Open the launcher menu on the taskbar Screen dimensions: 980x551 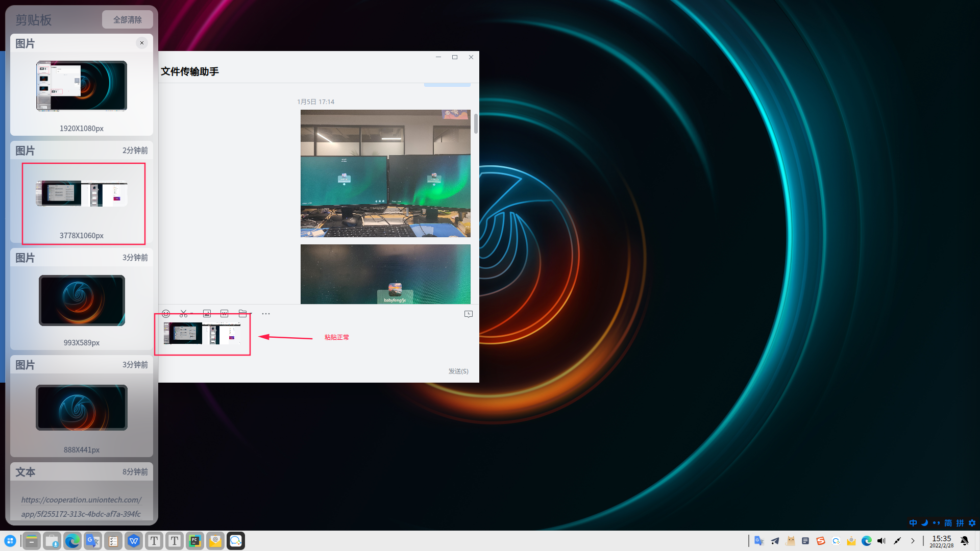pyautogui.click(x=10, y=541)
